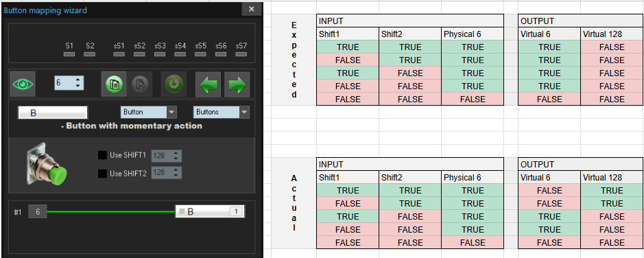Click the green reset circular arrow icon

174,84
